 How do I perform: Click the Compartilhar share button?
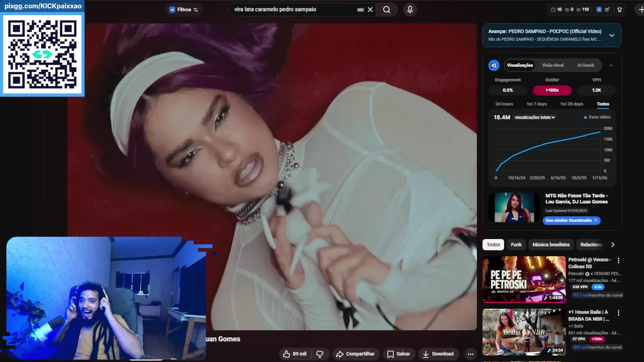(355, 354)
